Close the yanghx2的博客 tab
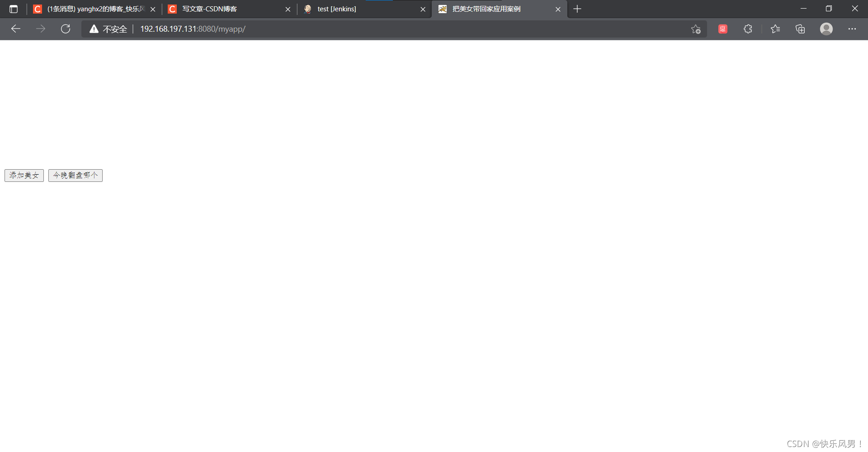 153,9
